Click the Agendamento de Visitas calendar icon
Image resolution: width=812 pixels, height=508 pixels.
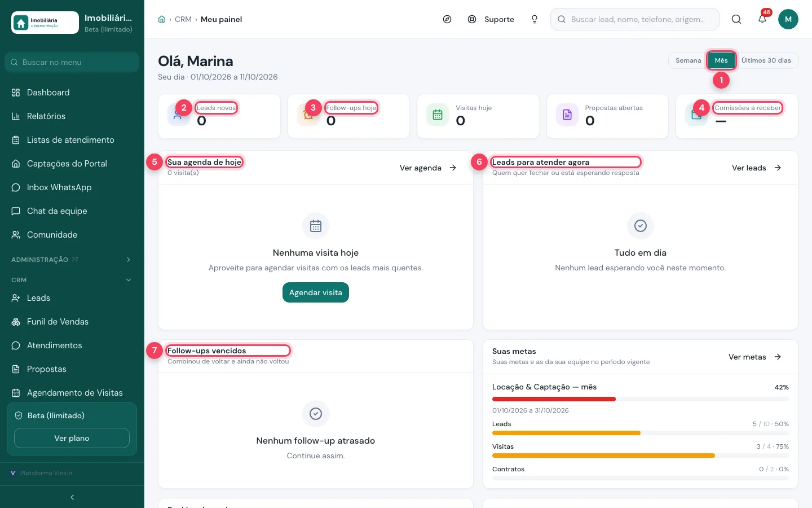pyautogui.click(x=16, y=393)
